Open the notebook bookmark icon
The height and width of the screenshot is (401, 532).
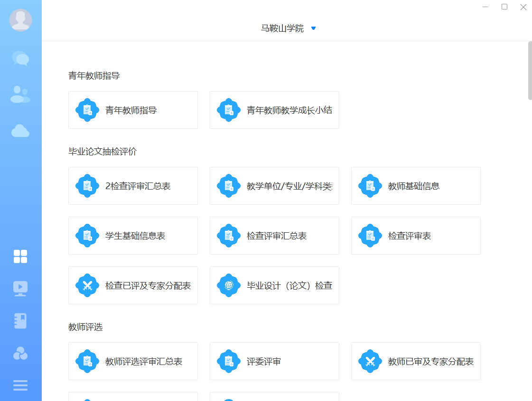20,321
